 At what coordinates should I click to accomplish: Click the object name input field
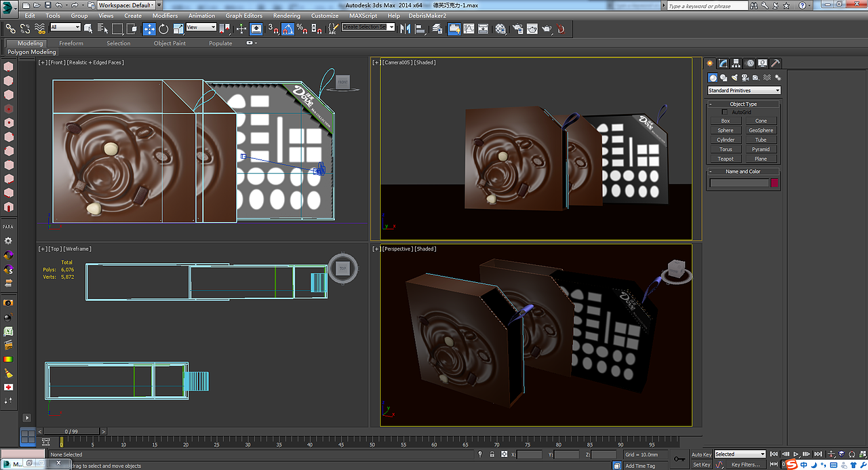(x=739, y=182)
